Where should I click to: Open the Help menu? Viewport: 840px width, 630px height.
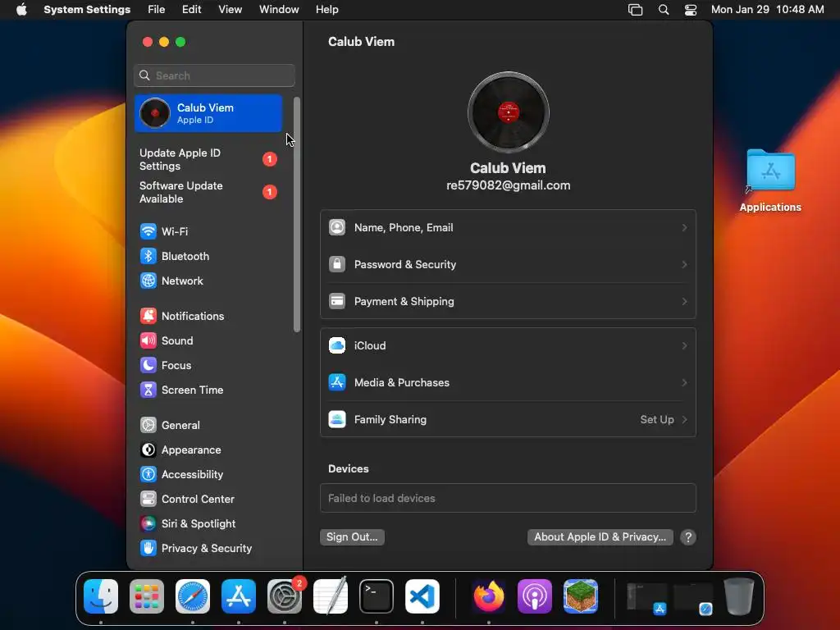point(326,10)
